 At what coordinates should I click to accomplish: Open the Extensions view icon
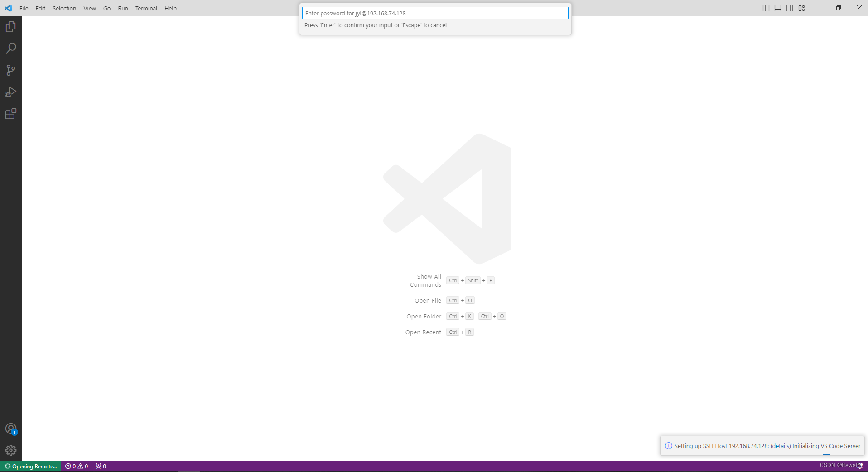[x=11, y=114]
